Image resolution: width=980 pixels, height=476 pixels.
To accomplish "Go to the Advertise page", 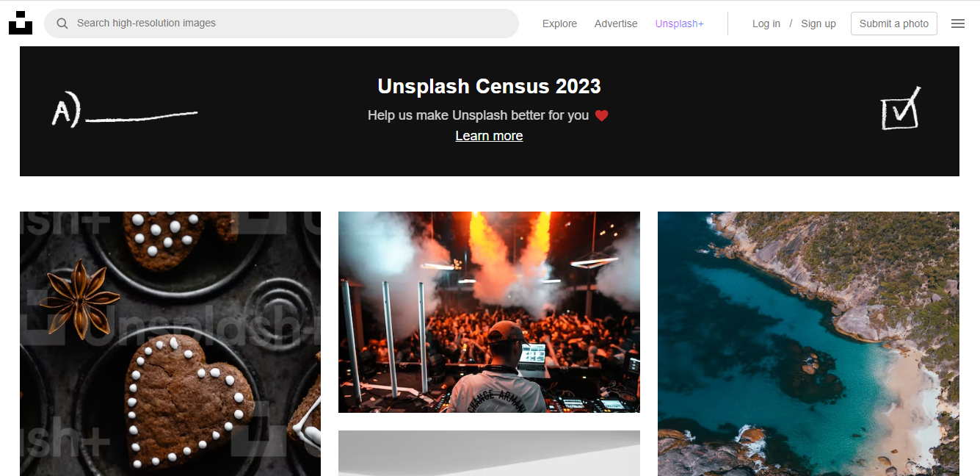I will click(x=616, y=24).
